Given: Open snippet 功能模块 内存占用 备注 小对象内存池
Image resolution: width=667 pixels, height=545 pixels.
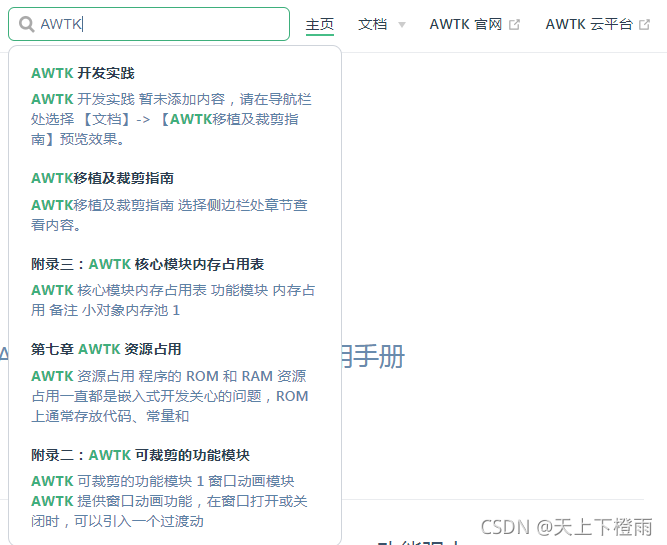Looking at the screenshot, I should coord(173,300).
